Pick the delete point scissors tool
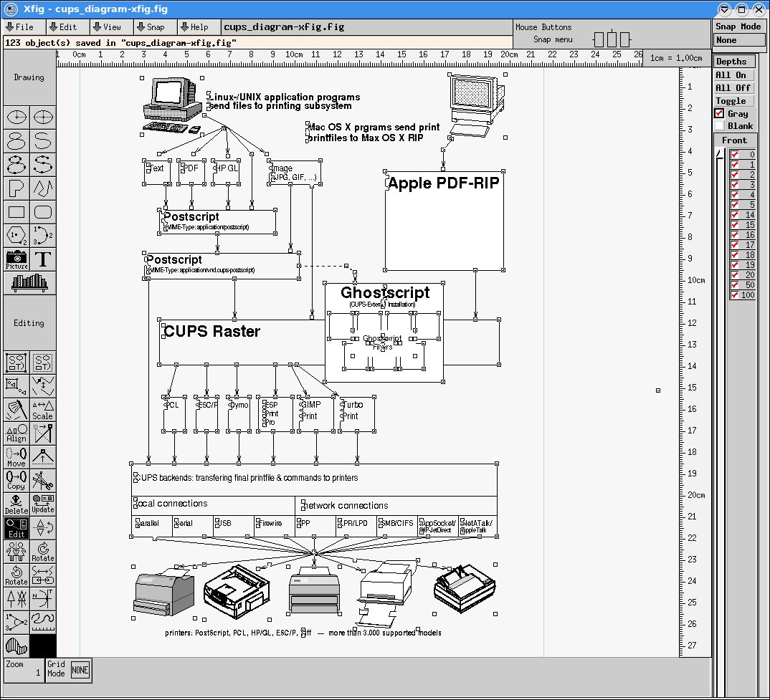 pyautogui.click(x=43, y=481)
